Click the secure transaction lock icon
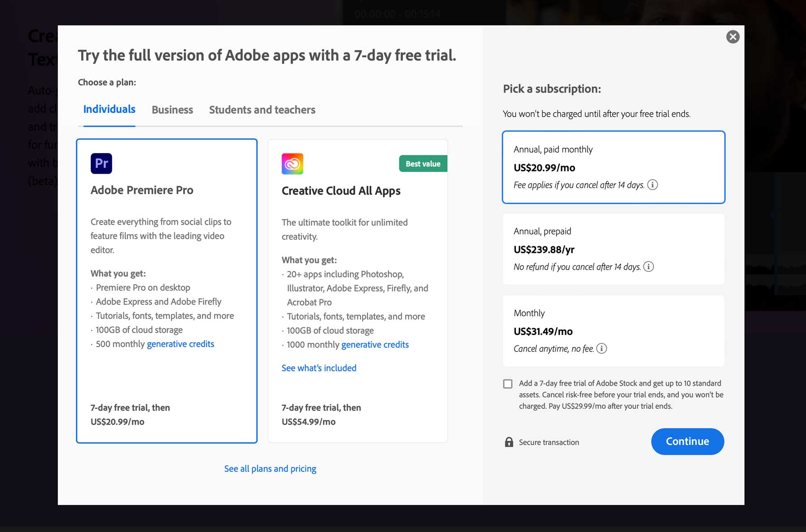 point(509,442)
